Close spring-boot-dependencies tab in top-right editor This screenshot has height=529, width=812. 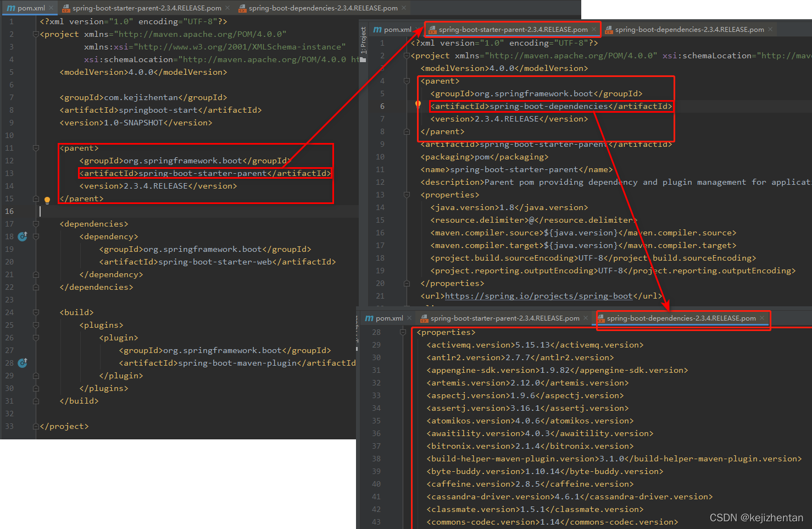tap(770, 30)
